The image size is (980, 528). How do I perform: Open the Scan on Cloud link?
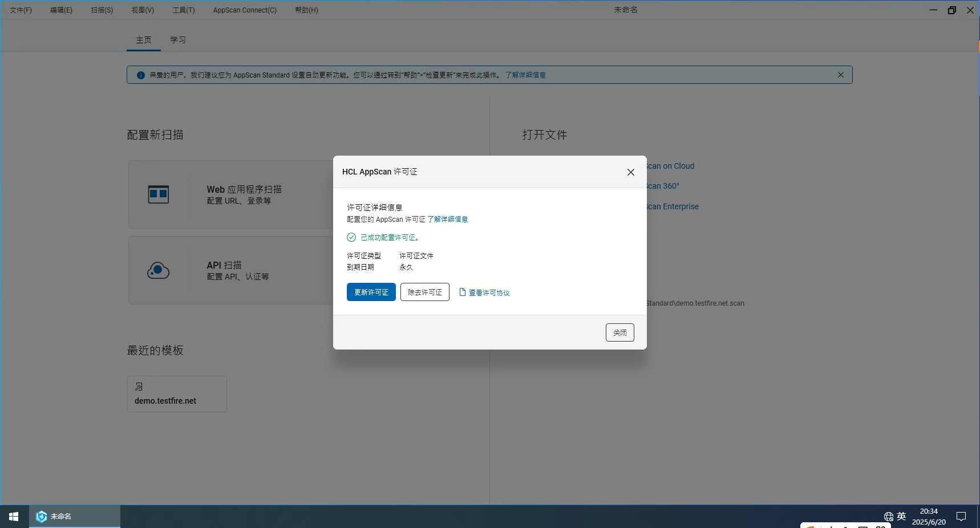670,166
